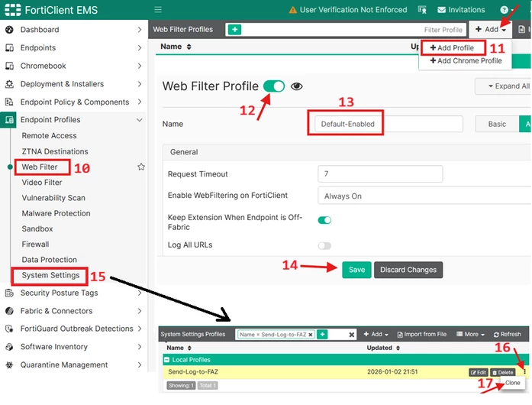Screen dimensions: 532x405
Task: Click the Quarantine Management biohazard icon
Action: coord(9,365)
